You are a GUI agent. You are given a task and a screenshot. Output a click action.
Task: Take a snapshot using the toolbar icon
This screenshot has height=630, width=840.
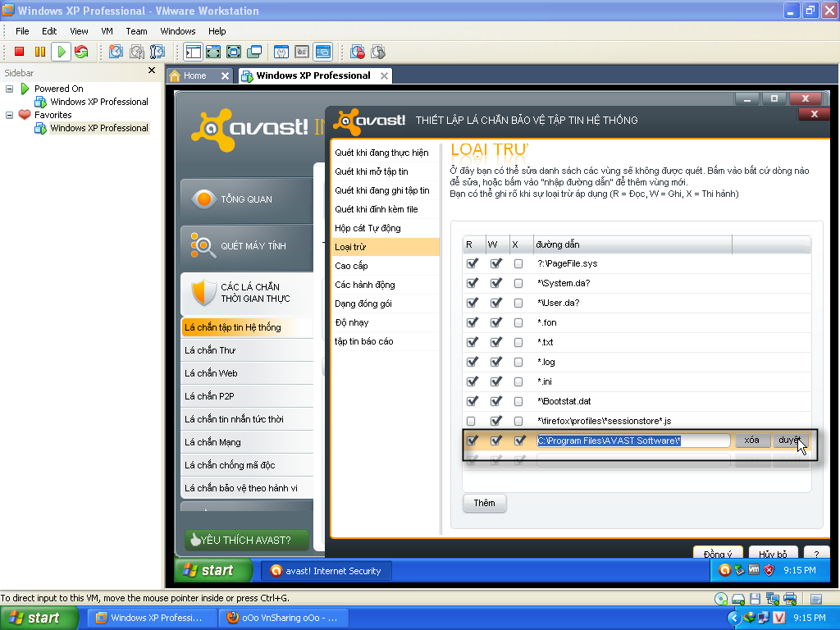(x=116, y=52)
